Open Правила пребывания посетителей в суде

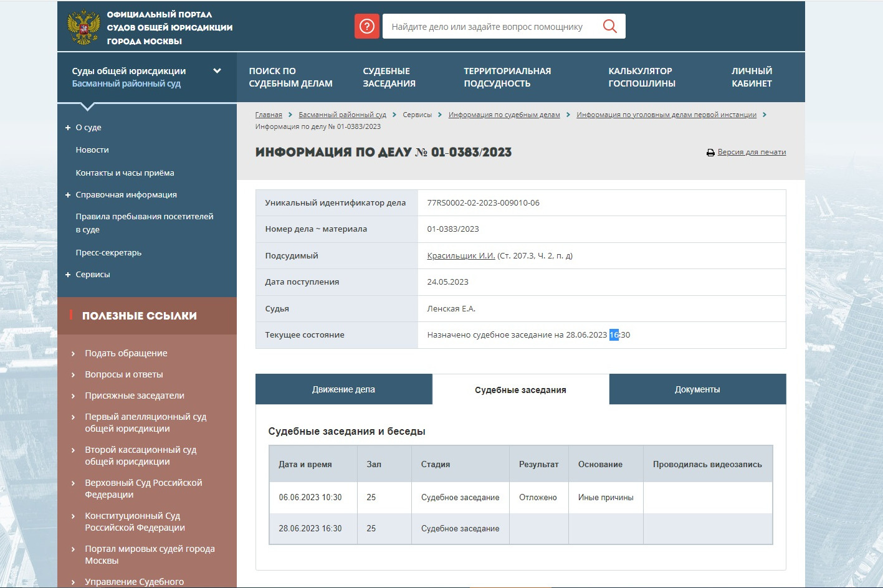(x=145, y=223)
